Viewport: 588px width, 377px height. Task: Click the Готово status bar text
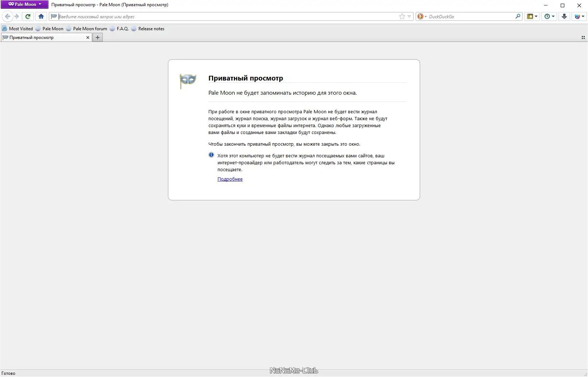[8, 373]
